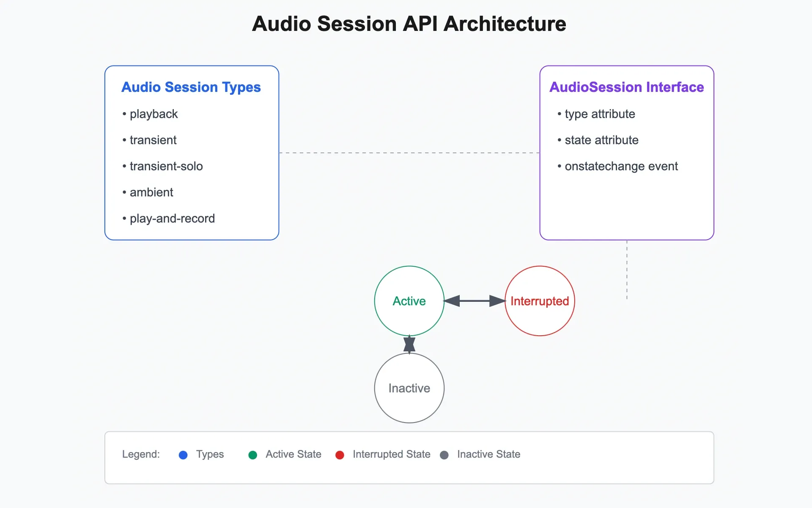Click the red Interrupted State legend dot
The image size is (812, 508).
340,455
